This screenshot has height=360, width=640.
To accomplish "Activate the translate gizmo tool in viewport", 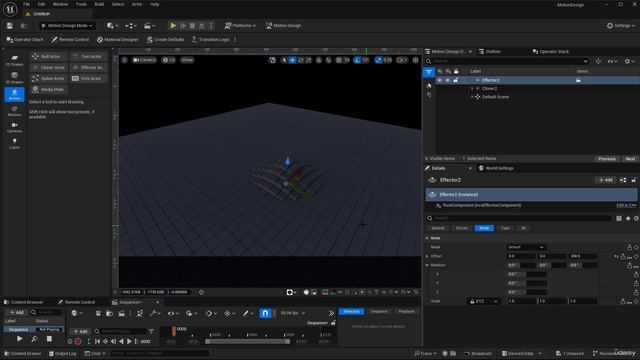I will (292, 60).
